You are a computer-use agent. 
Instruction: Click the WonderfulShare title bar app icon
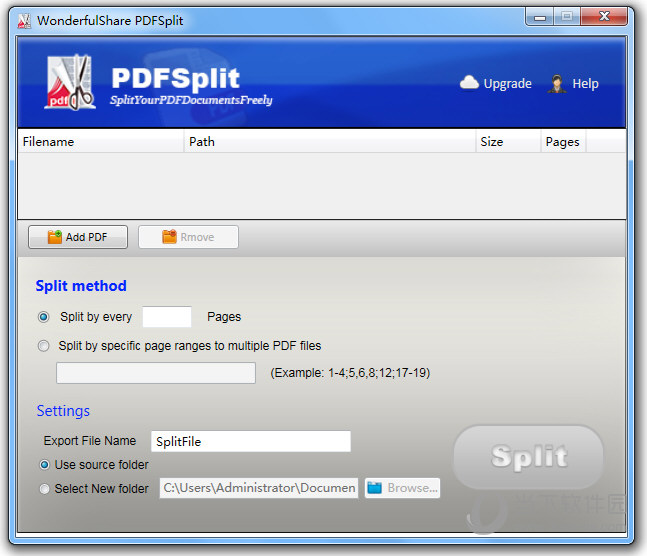point(24,21)
